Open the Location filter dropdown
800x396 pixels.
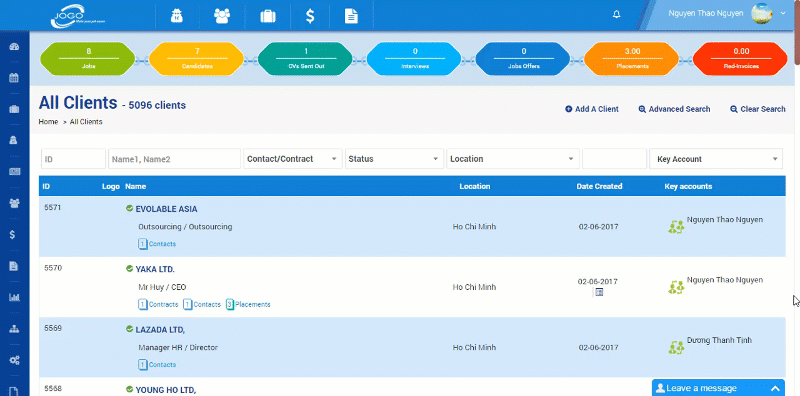pyautogui.click(x=513, y=159)
